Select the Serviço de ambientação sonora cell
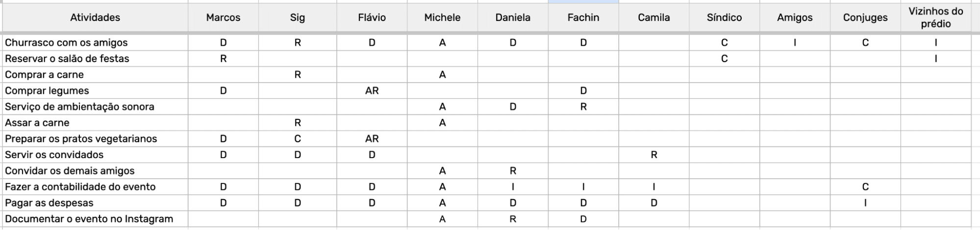This screenshot has height=230, width=980. 79,107
